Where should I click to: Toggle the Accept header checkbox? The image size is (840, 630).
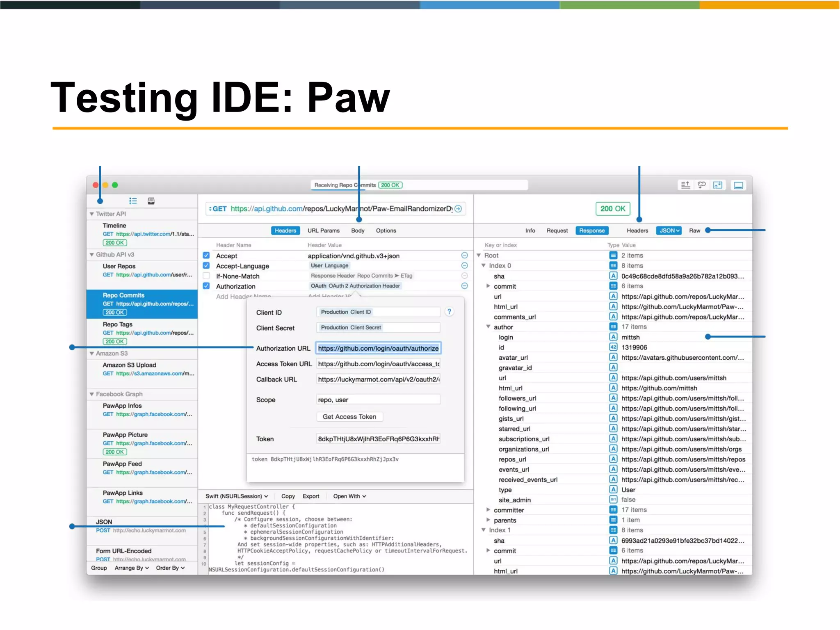click(206, 255)
